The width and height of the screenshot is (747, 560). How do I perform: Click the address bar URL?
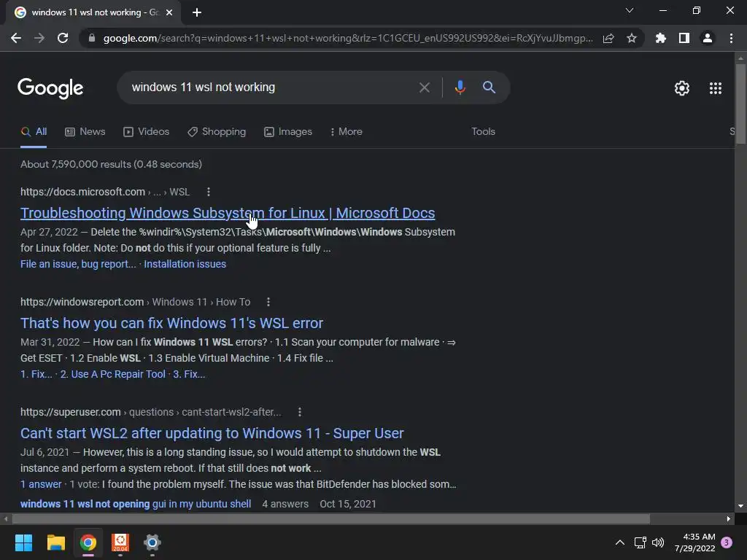pos(348,38)
